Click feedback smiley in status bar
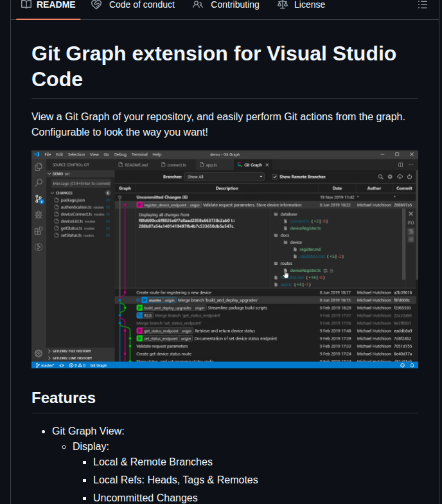This screenshot has width=442, height=504. (x=402, y=365)
